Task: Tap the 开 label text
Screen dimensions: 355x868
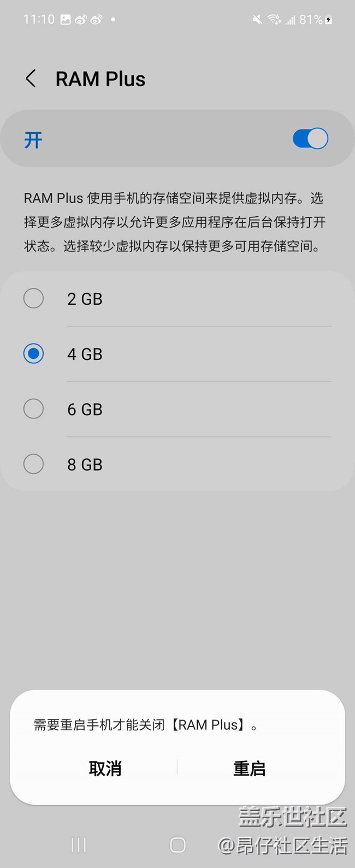Action: (33, 140)
